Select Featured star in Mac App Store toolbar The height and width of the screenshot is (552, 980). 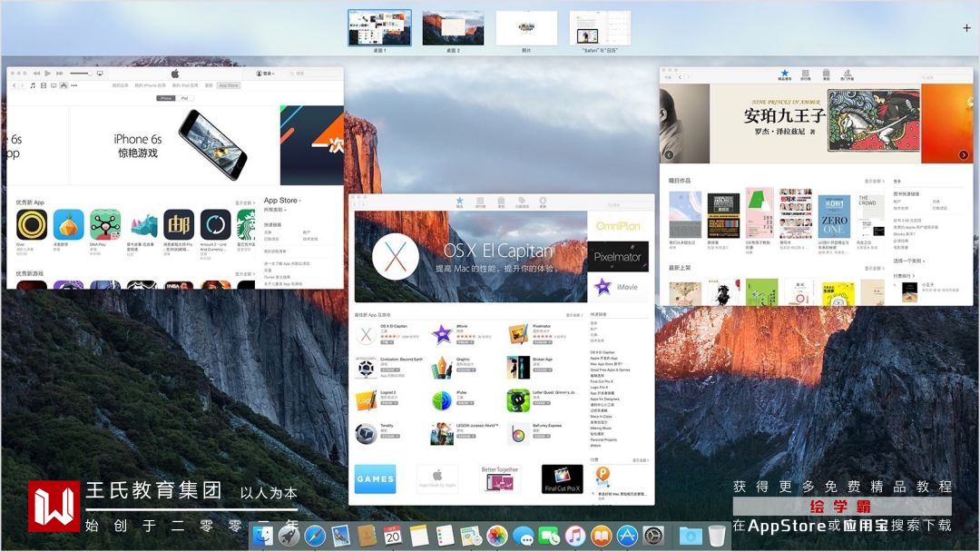coord(459,202)
